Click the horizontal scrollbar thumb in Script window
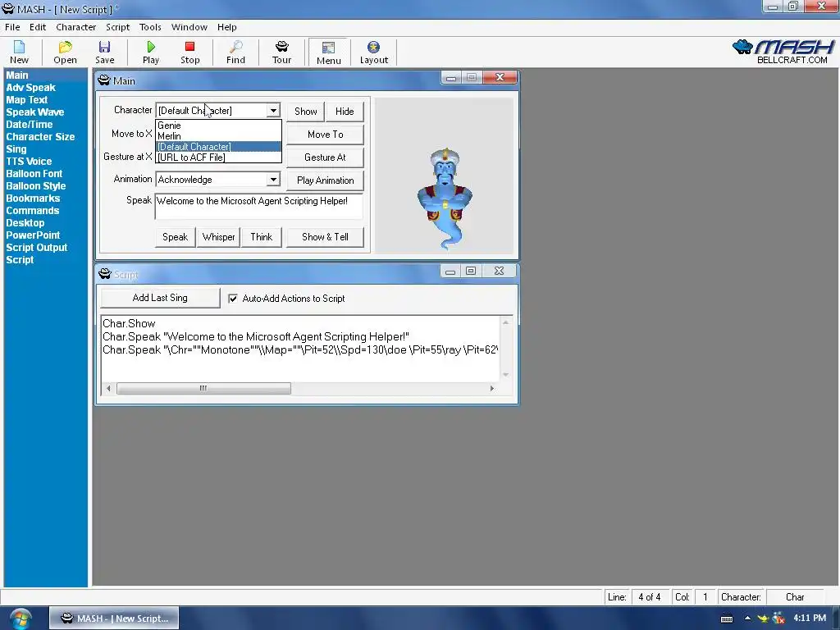840x630 pixels. (x=203, y=388)
